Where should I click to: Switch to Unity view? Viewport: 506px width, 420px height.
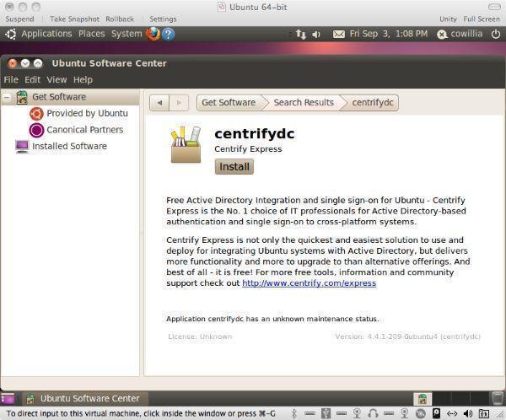(x=448, y=19)
